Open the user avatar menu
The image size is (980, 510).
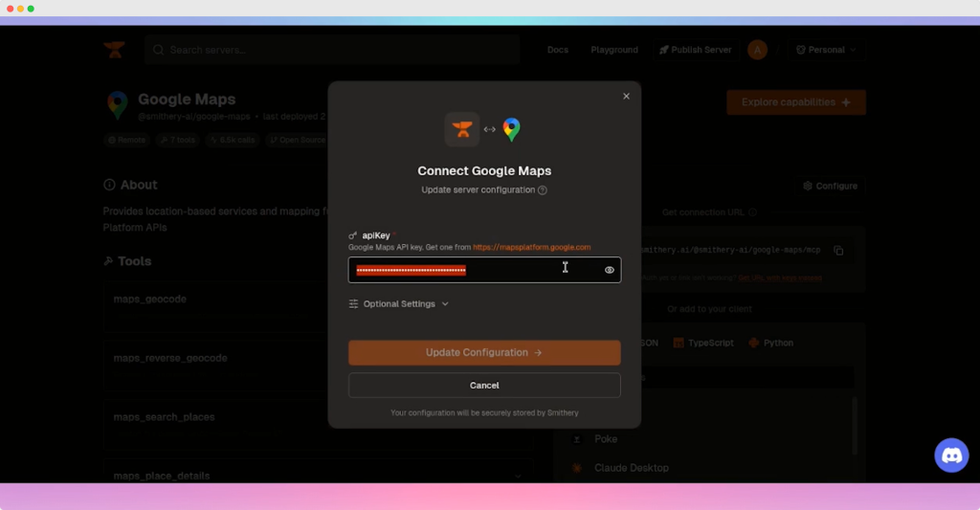(x=757, y=50)
